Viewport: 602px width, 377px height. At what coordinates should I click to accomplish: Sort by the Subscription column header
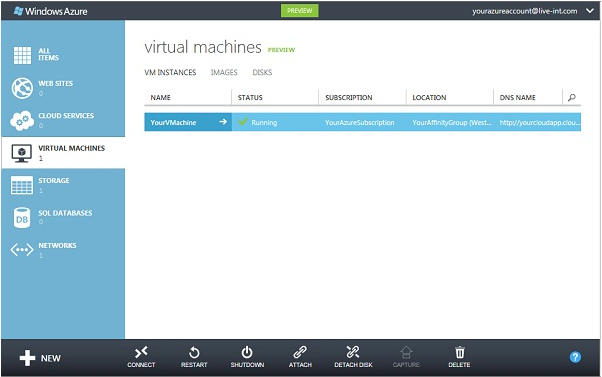click(349, 98)
